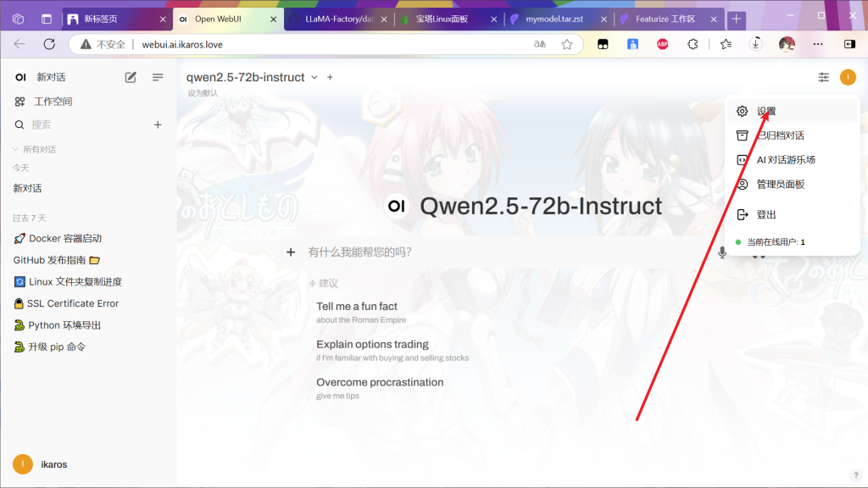Open the browser profile avatar
The height and width of the screenshot is (488, 868).
(x=787, y=44)
